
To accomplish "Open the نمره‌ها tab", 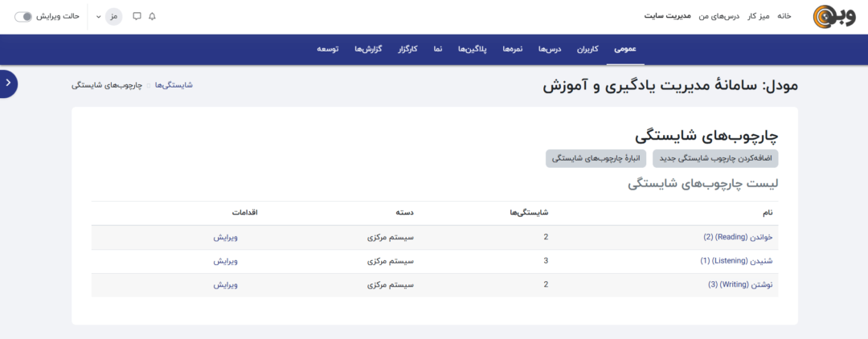I will [512, 49].
